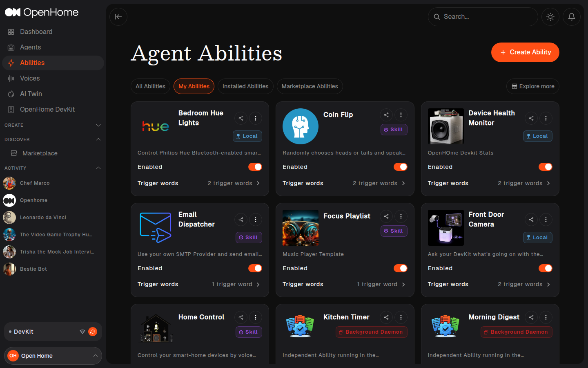Expand Email Dispatcher trigger word
The height and width of the screenshot is (368, 588).
point(236,284)
